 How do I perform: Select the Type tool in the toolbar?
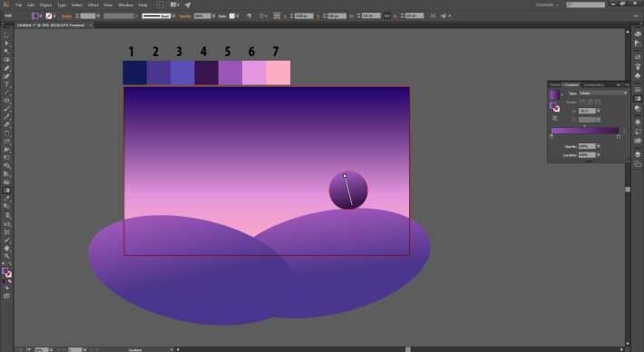coord(6,84)
